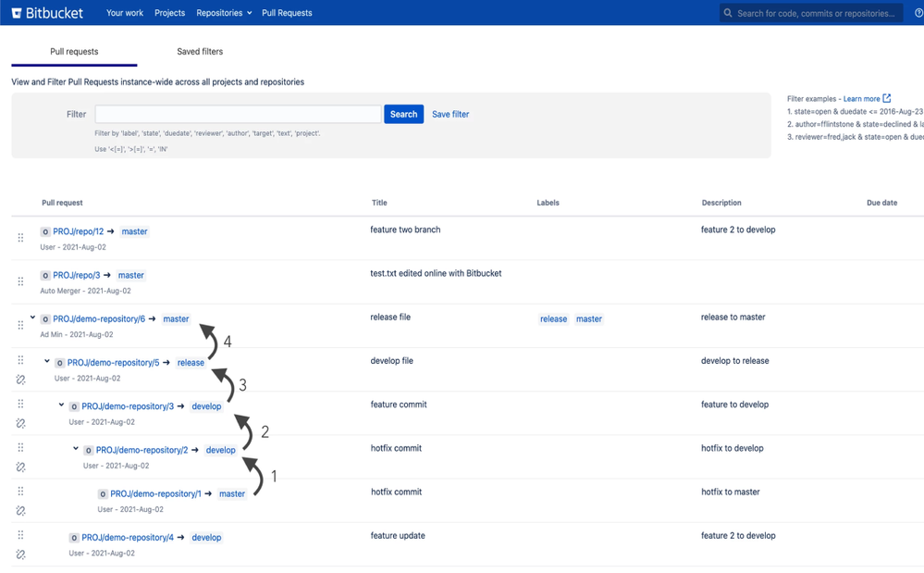Click unlink icon for PROJ/demo-repository/5
This screenshot has width=924, height=573.
tap(20, 380)
